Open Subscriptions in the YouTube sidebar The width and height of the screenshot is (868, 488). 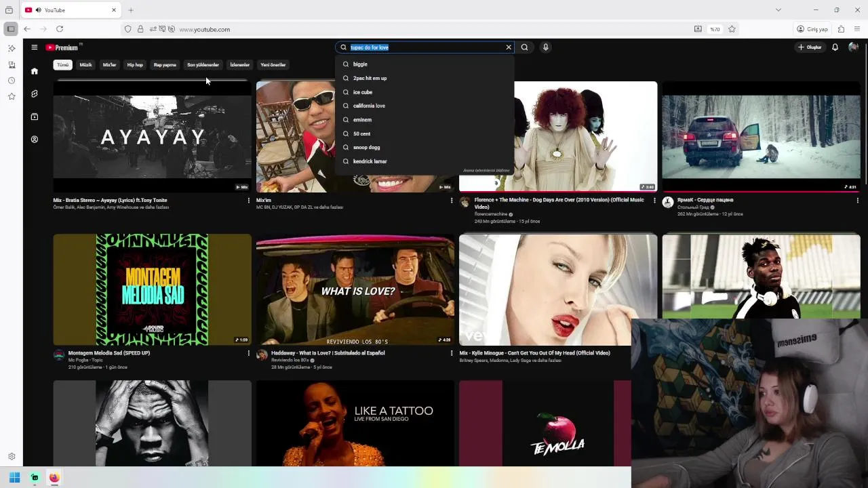[x=35, y=117]
